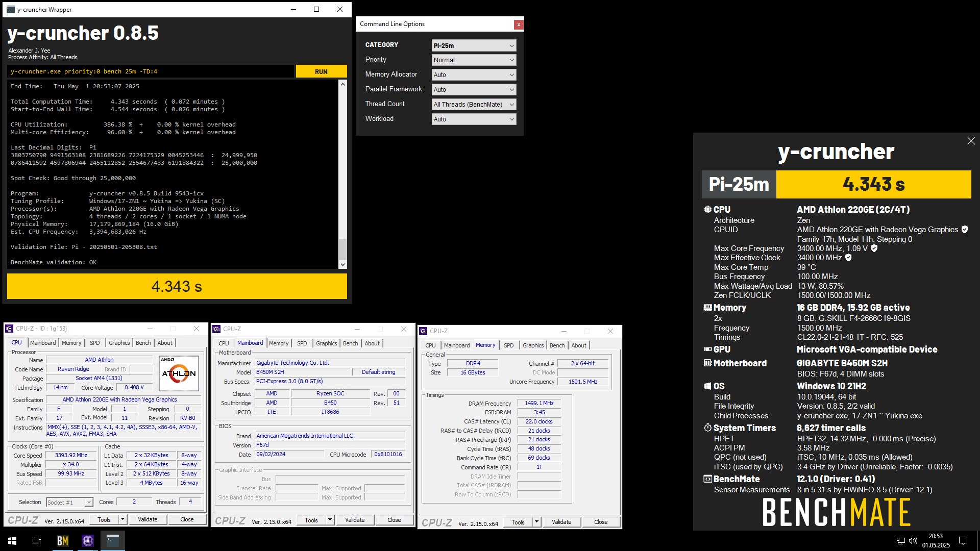Open the Thread Count dropdown
Viewport: 980px width, 551px height.
(x=474, y=104)
